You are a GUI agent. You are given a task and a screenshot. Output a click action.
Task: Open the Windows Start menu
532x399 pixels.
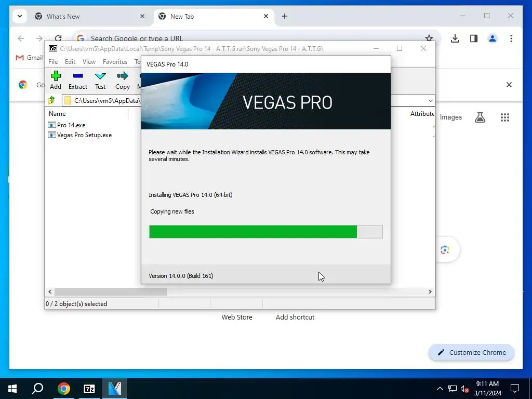pos(12,389)
